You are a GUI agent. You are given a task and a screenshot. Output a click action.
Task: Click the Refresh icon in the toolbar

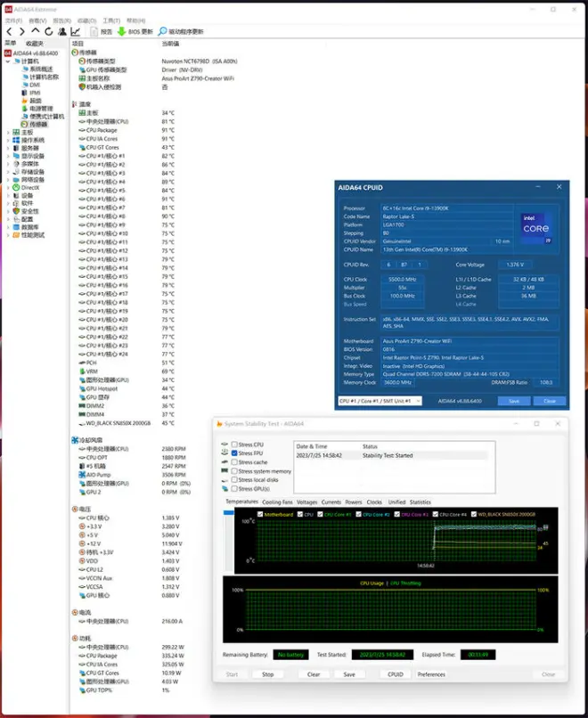coord(48,31)
